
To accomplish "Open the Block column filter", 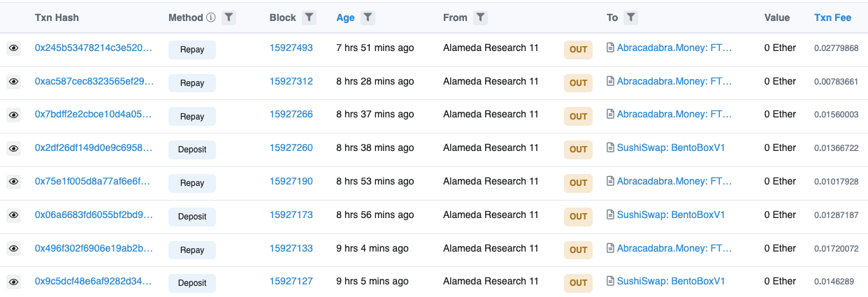I will point(310,17).
